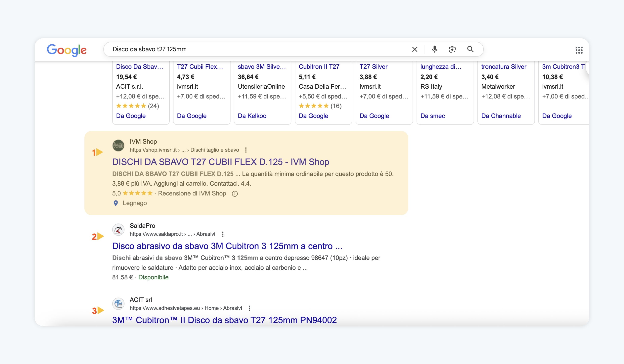Open the lunghezza di… RS Italy listing
The height and width of the screenshot is (364, 624).
click(x=440, y=67)
